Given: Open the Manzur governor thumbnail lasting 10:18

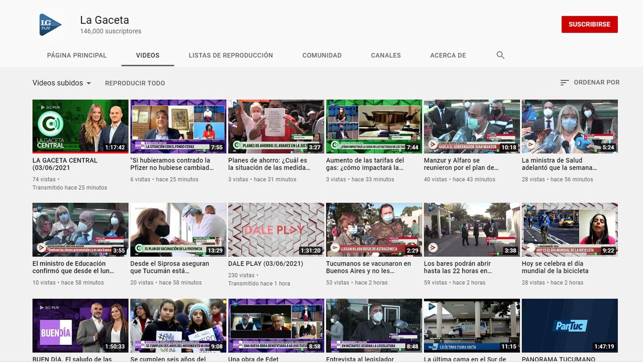Looking at the screenshot, I should coord(472,126).
